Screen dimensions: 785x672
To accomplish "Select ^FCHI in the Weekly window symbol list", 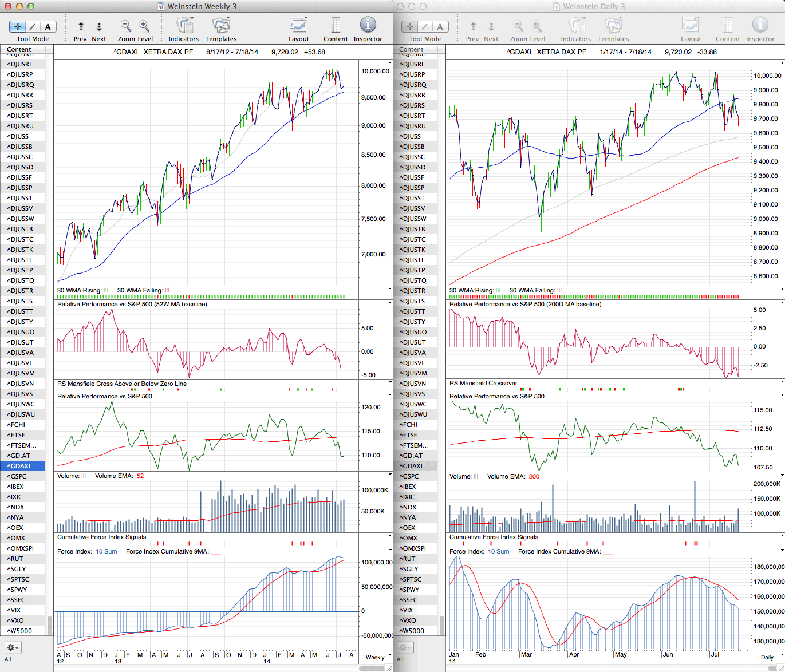I will [x=23, y=425].
